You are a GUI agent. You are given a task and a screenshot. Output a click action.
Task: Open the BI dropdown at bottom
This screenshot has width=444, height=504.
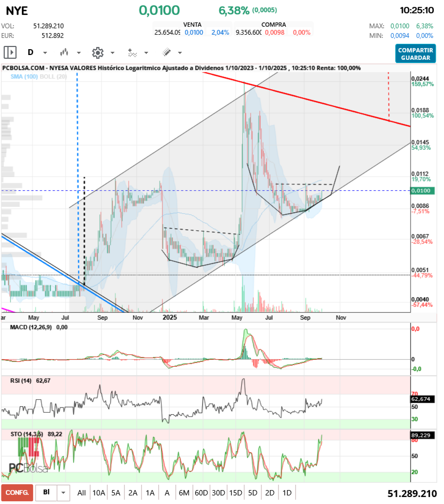64,493
